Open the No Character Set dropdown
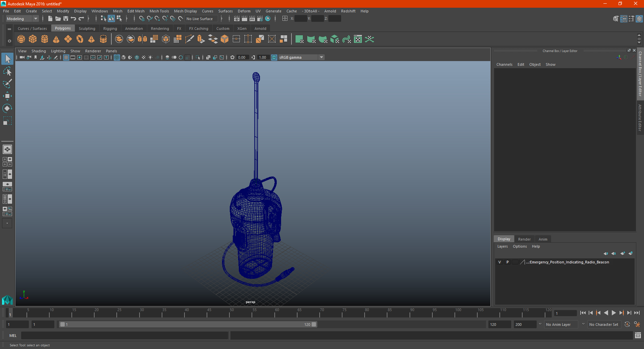This screenshot has height=349, width=644. click(604, 325)
